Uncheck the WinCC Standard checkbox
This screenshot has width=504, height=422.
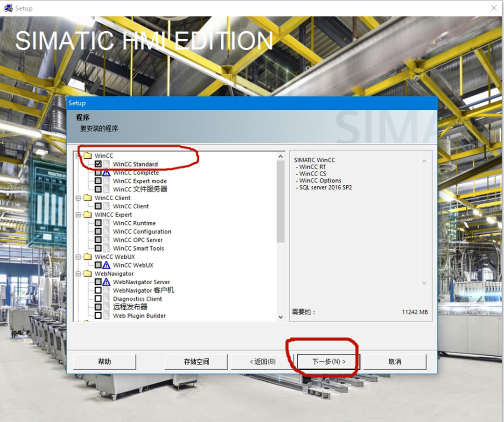coord(98,164)
